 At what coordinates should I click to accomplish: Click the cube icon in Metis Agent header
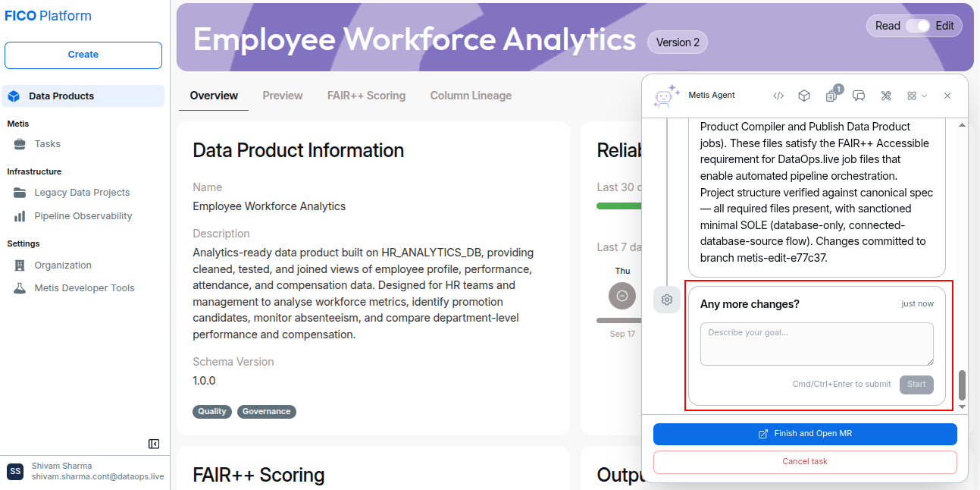(804, 96)
